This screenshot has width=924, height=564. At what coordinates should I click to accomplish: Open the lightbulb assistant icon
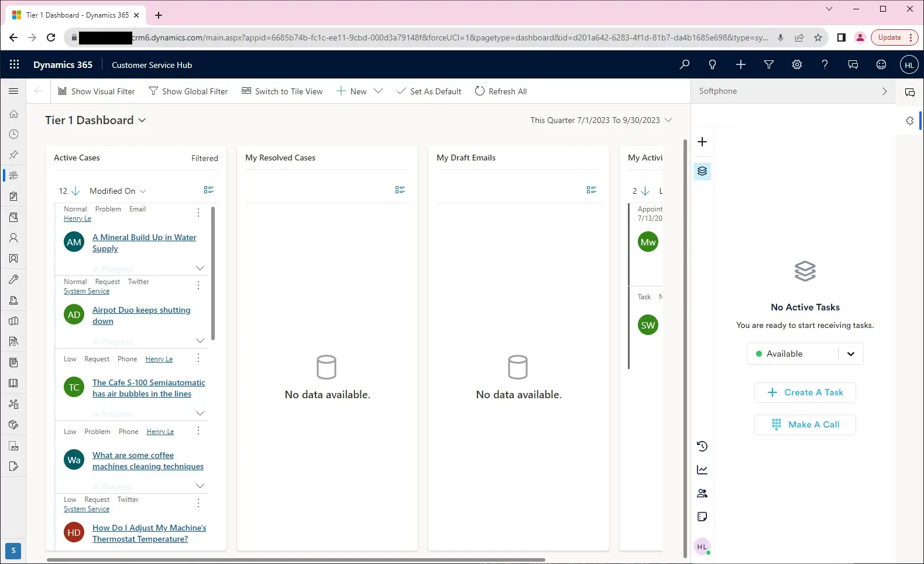712,64
